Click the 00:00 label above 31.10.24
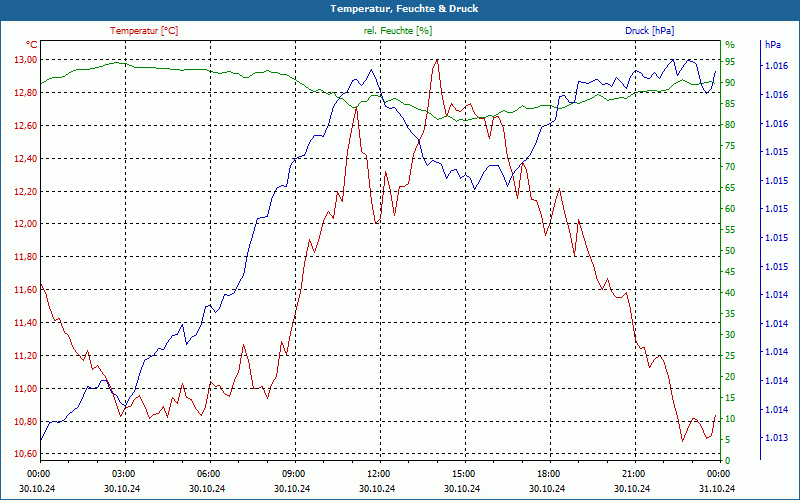800x500 pixels. pos(718,473)
